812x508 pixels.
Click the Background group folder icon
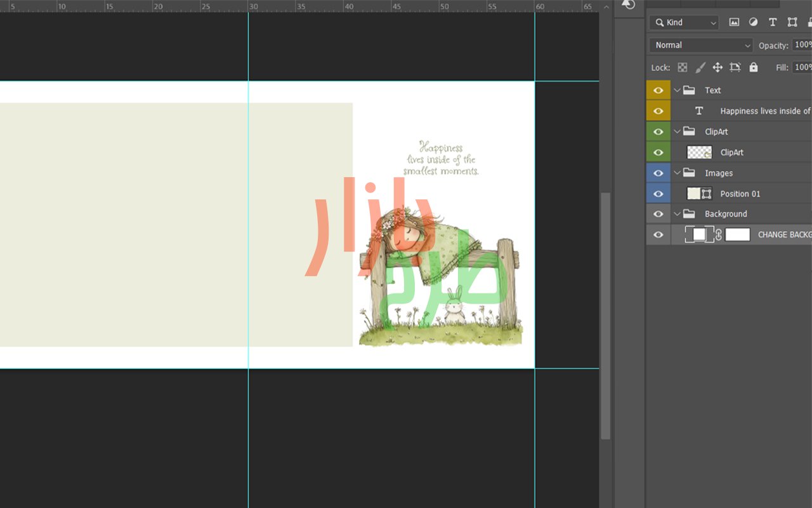point(689,214)
